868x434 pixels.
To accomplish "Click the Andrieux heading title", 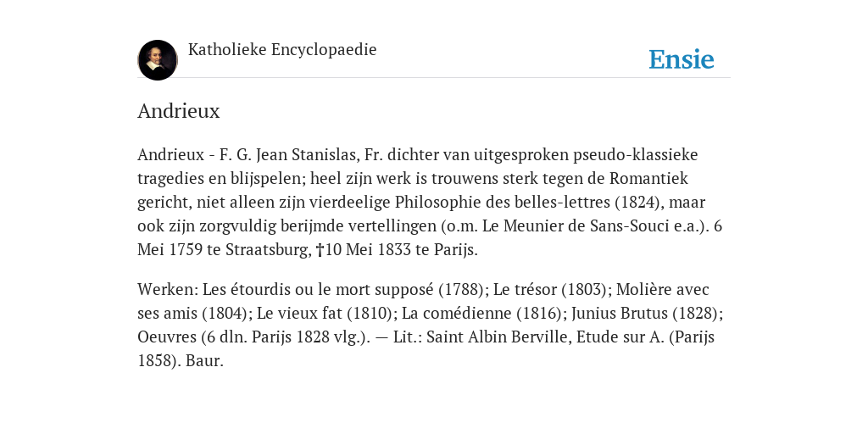I will pyautogui.click(x=179, y=111).
